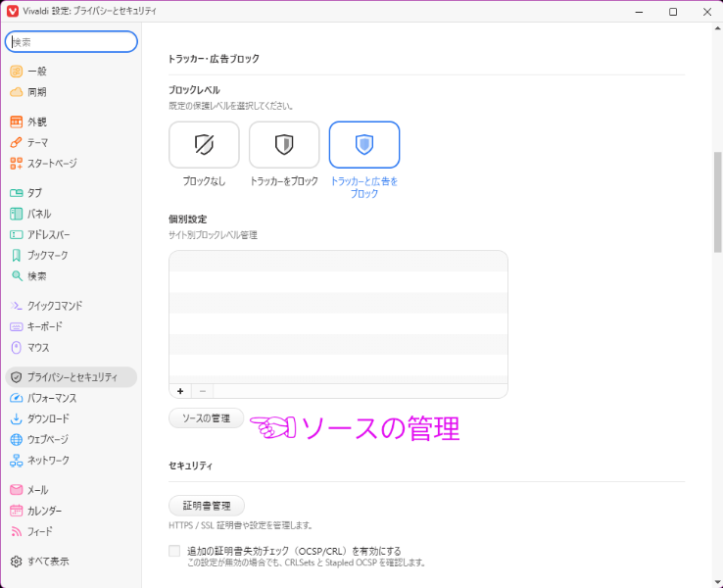This screenshot has height=588, width=723.
Task: Select トラッカーと広告をブロック level
Action: [x=364, y=145]
